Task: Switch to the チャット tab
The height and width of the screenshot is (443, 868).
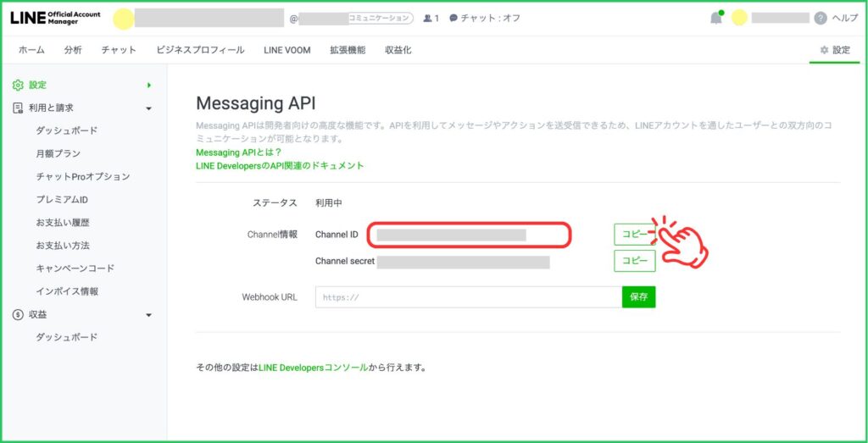Action: click(119, 50)
